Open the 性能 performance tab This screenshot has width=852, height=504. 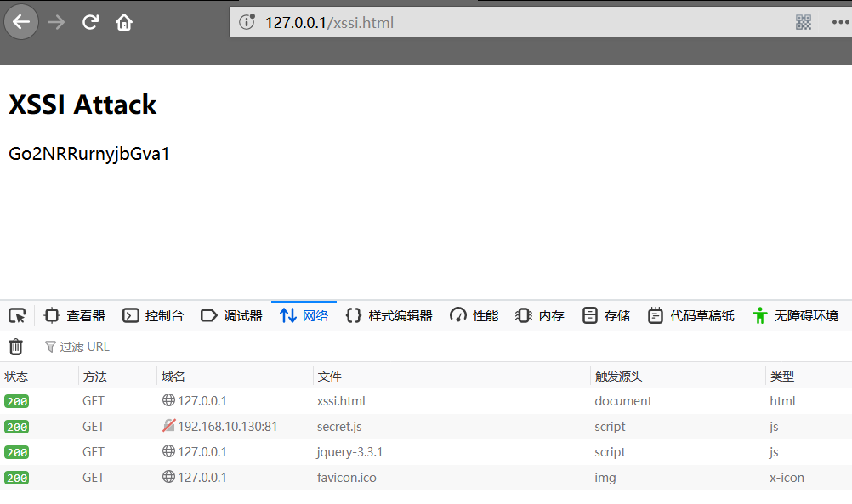tap(474, 316)
